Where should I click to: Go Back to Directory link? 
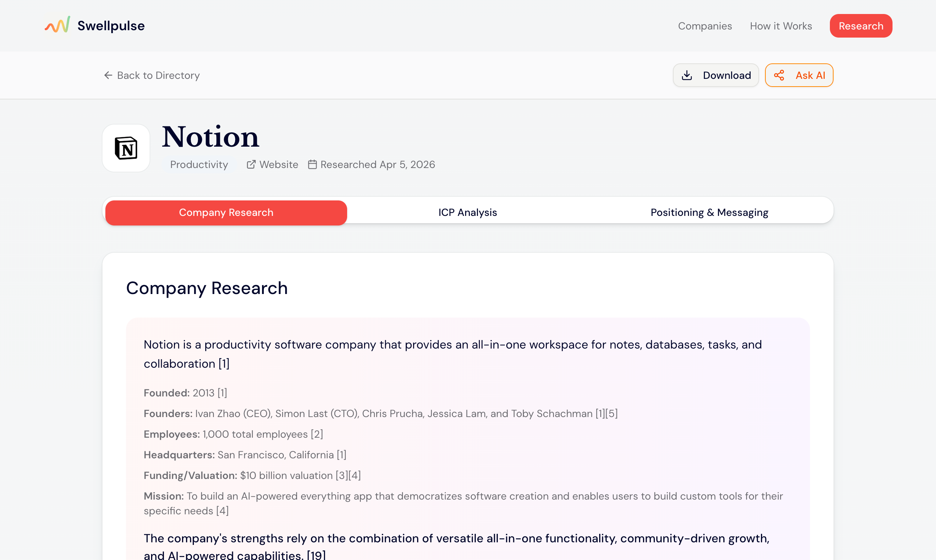tap(158, 76)
